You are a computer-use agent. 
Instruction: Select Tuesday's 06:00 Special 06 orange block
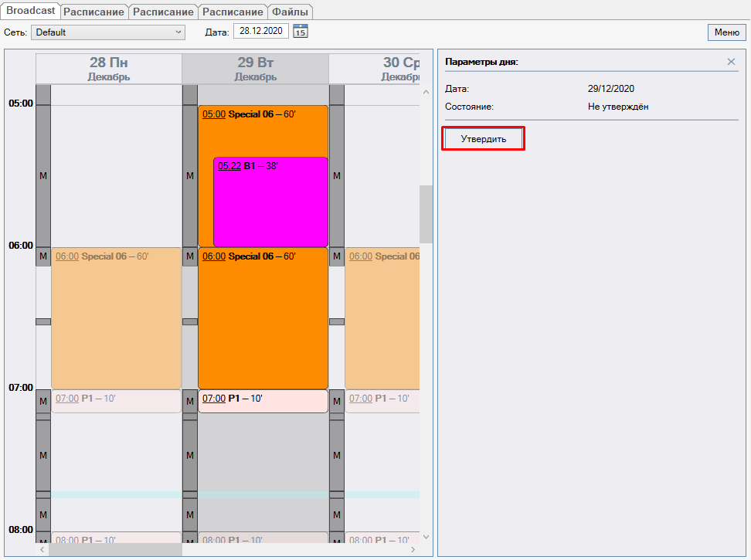click(263, 318)
